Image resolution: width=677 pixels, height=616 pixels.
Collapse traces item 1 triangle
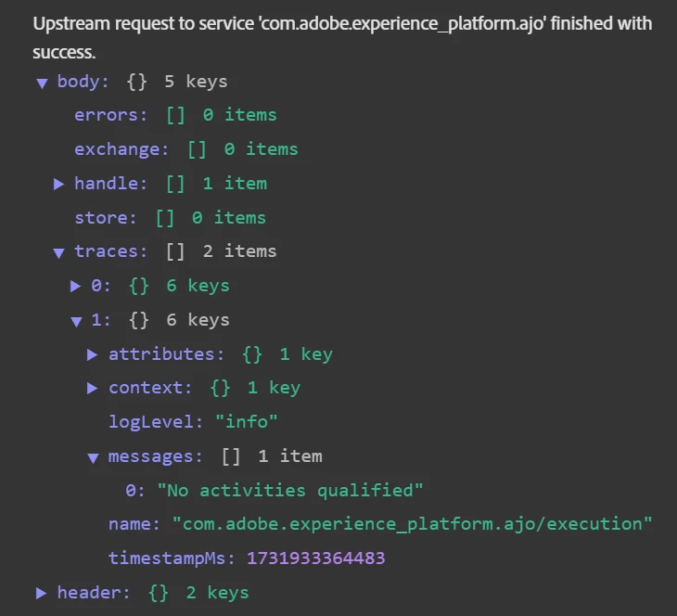(x=76, y=321)
